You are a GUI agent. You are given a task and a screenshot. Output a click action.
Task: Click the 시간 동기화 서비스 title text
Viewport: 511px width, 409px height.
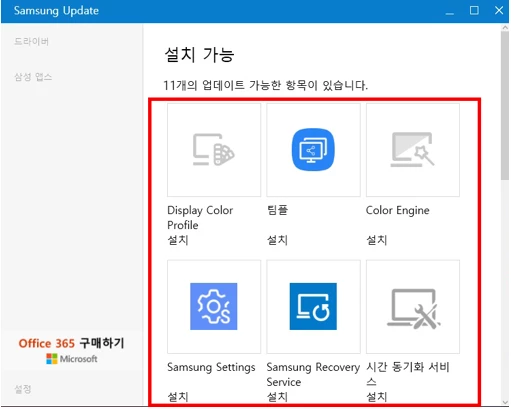coord(408,374)
